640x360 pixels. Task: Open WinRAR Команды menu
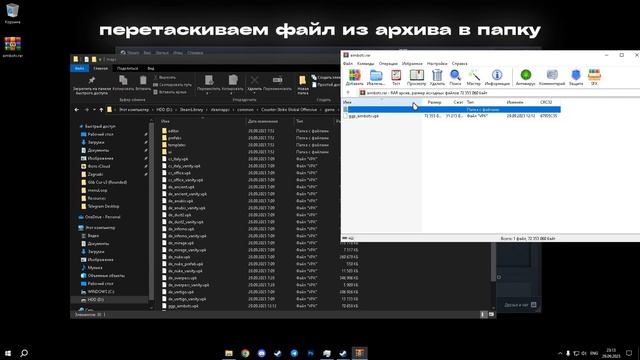click(x=366, y=64)
